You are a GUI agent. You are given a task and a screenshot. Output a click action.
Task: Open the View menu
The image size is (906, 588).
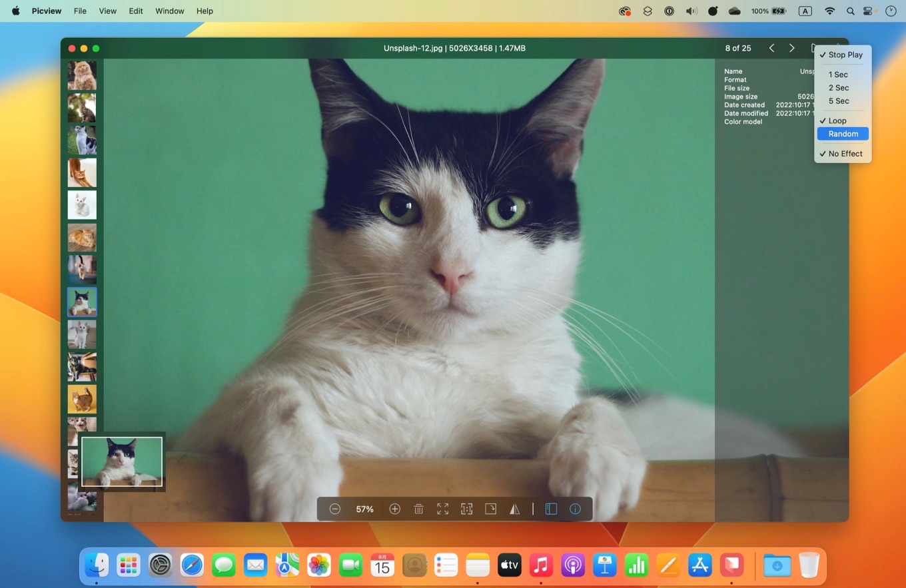tap(107, 11)
